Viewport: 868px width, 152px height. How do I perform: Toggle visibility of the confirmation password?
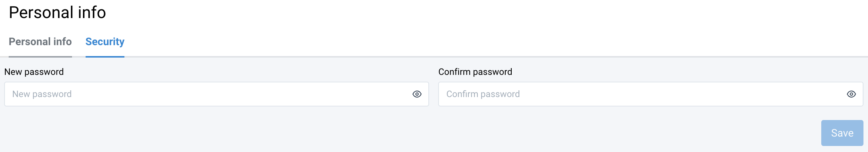851,94
